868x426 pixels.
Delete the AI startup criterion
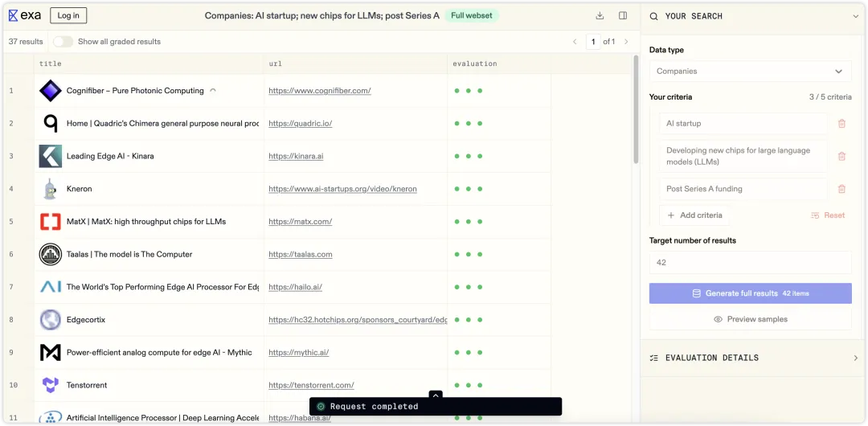point(841,124)
